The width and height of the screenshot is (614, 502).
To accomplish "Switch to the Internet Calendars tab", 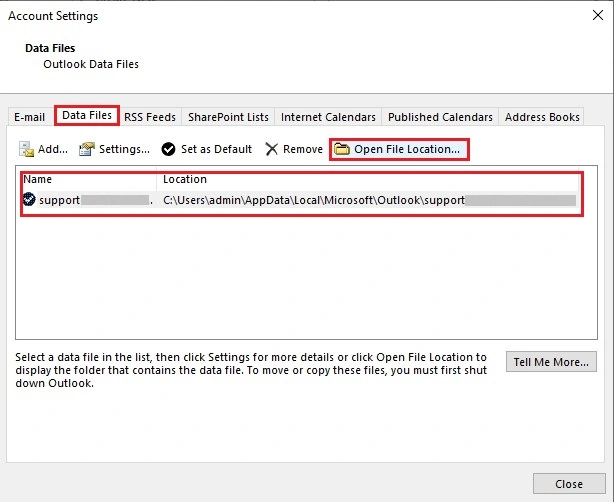I will click(x=328, y=117).
